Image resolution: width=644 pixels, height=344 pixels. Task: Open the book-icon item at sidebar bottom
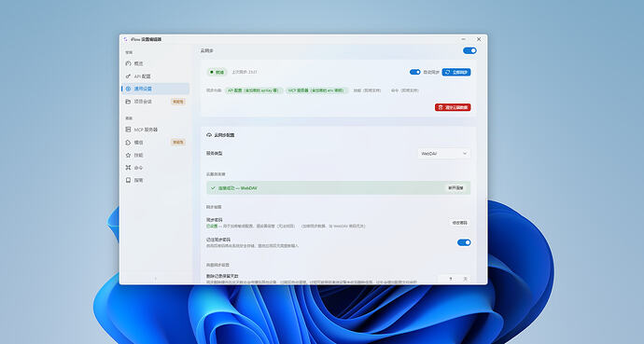156,180
